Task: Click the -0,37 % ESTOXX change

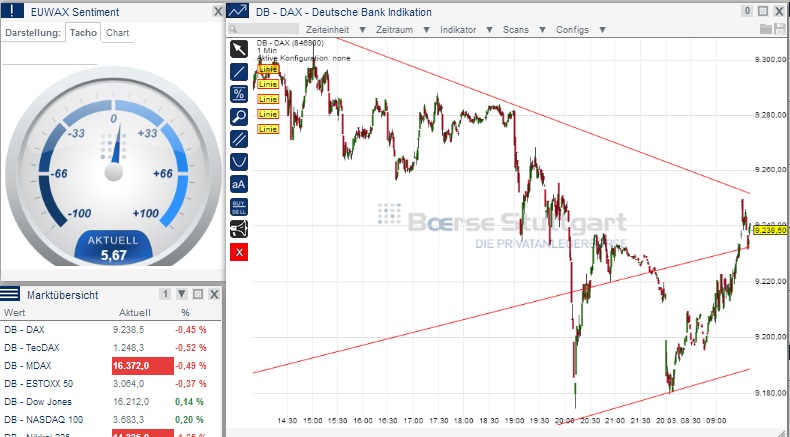Action: point(190,384)
